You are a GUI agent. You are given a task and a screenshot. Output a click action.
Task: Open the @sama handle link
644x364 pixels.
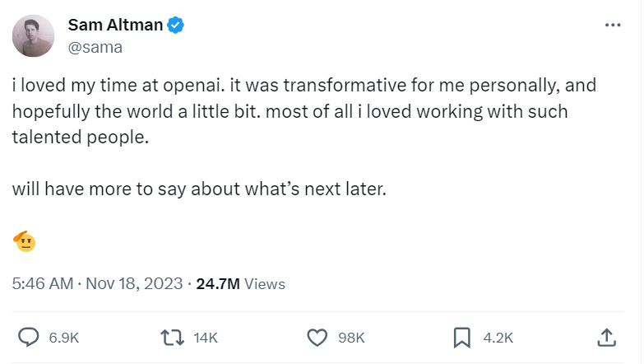[95, 47]
